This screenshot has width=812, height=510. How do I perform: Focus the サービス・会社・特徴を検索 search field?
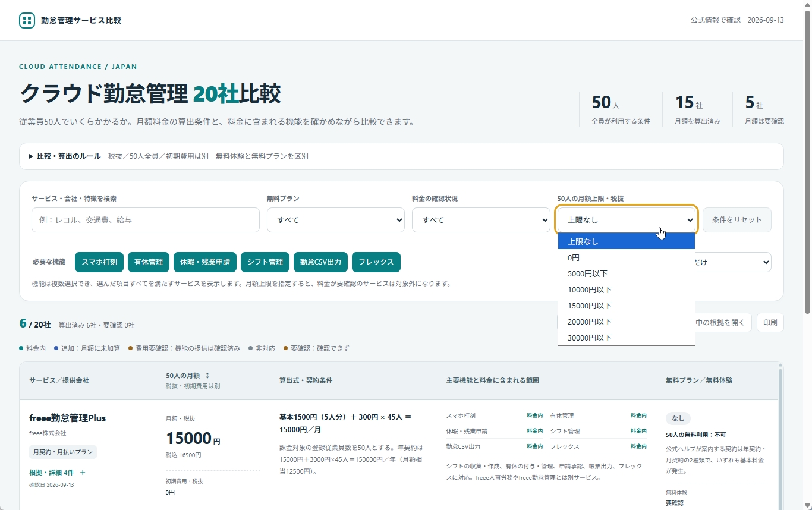pyautogui.click(x=146, y=220)
